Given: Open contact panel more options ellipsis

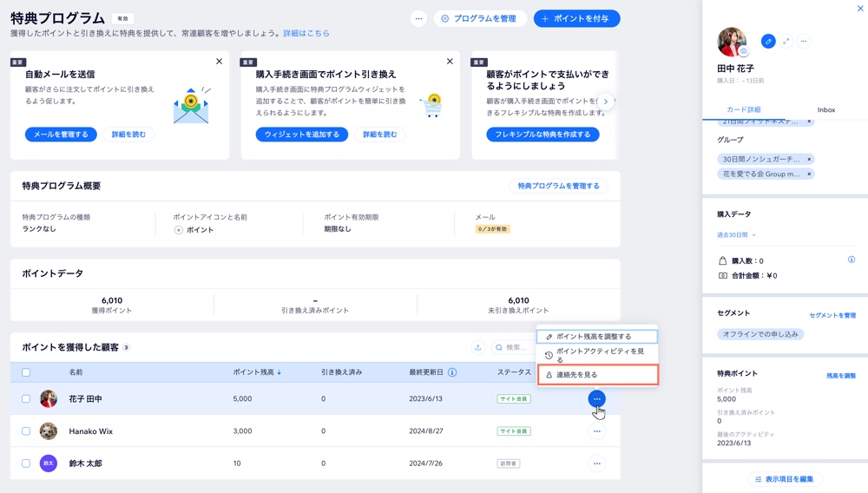Looking at the screenshot, I should point(803,41).
